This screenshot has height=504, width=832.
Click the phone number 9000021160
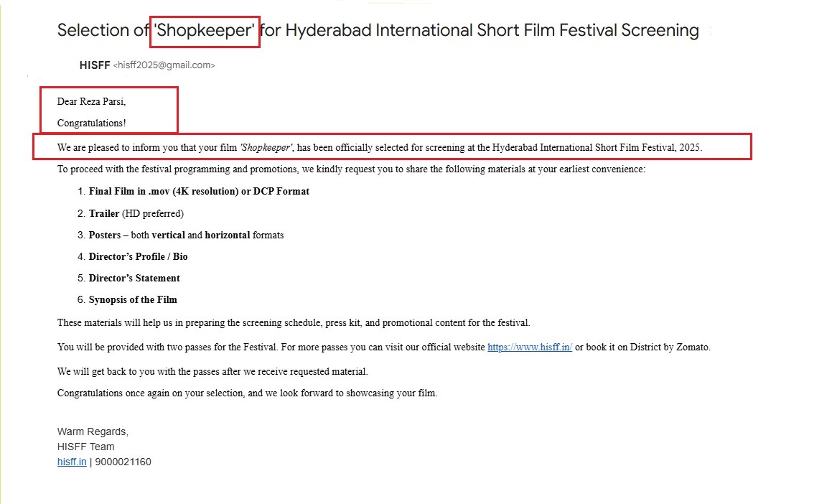click(x=123, y=462)
